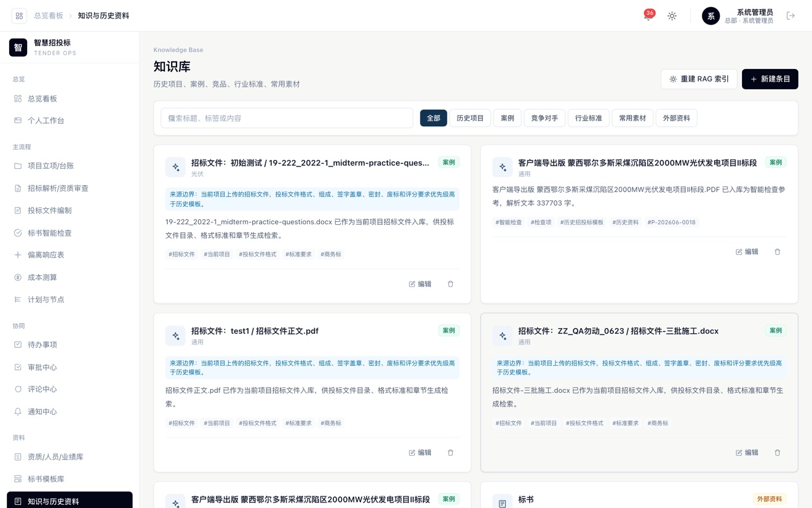The image size is (812, 508).
Task: Go to 个人工作台
Action: point(70,121)
